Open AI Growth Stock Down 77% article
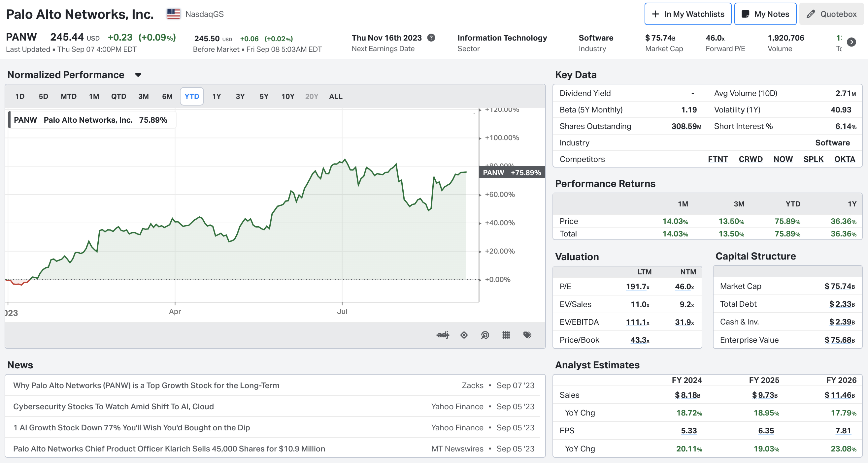 (x=131, y=428)
